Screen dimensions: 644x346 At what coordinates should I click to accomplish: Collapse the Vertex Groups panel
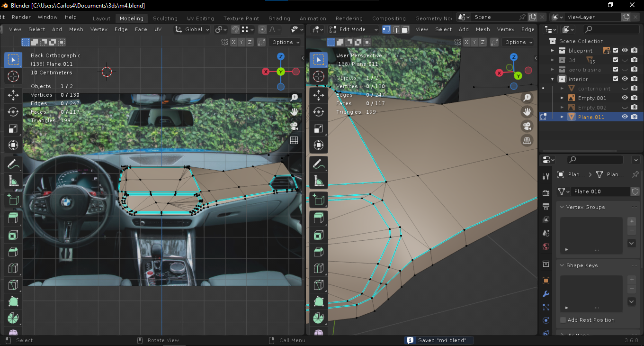pos(562,207)
